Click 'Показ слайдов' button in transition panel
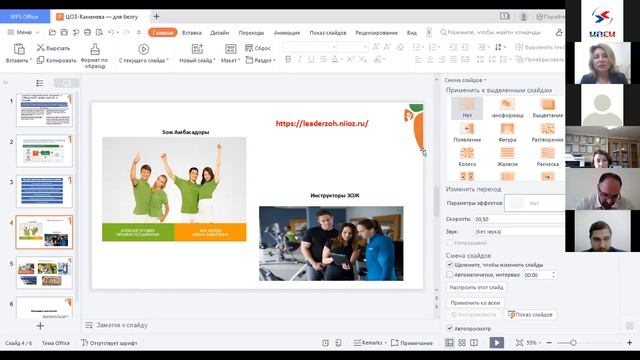Screen dimensions: 640x360 click(x=530, y=314)
